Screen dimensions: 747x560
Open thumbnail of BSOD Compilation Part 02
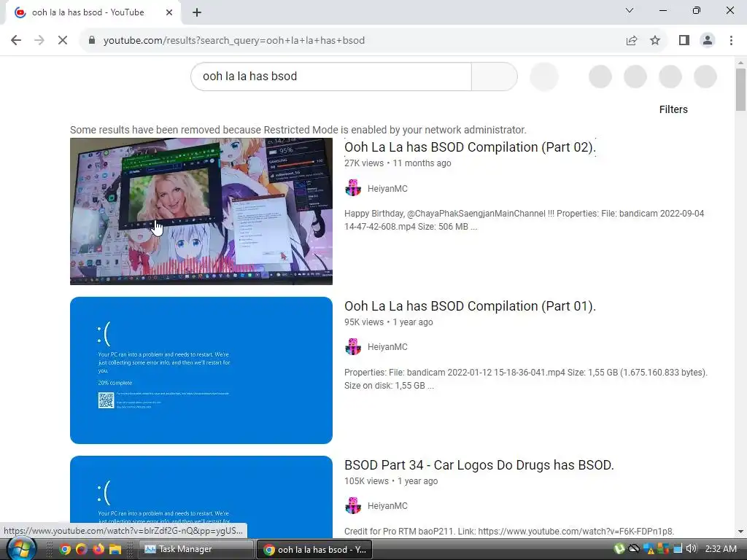[201, 211]
